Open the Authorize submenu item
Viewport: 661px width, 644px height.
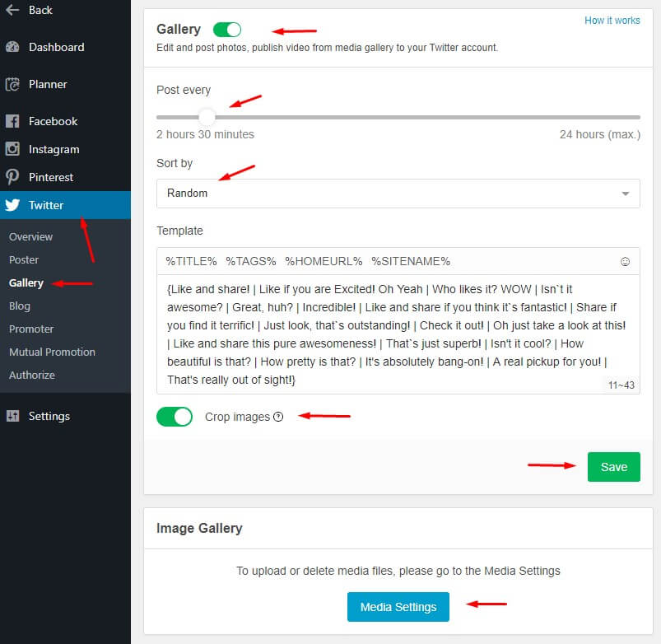pyautogui.click(x=32, y=375)
